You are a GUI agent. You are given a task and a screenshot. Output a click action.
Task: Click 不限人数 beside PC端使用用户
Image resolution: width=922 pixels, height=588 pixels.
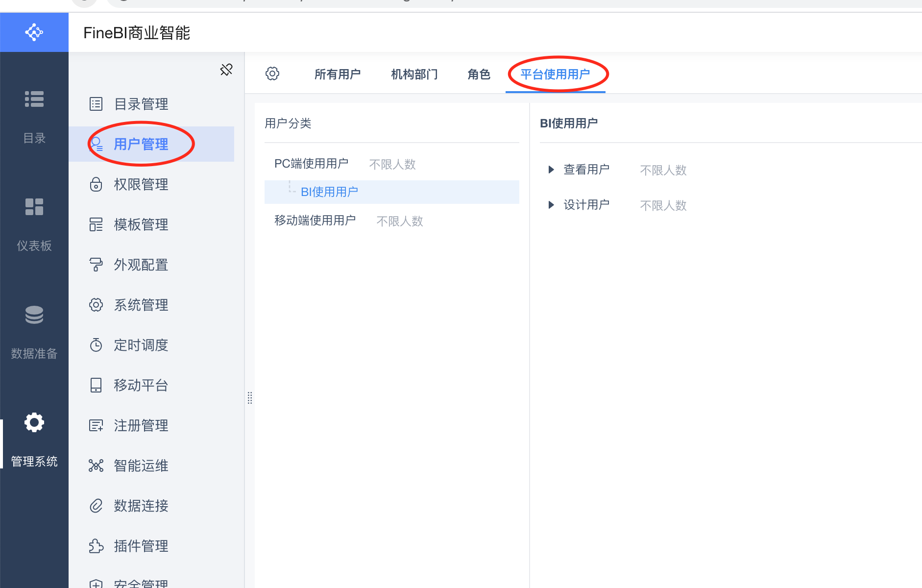click(392, 164)
